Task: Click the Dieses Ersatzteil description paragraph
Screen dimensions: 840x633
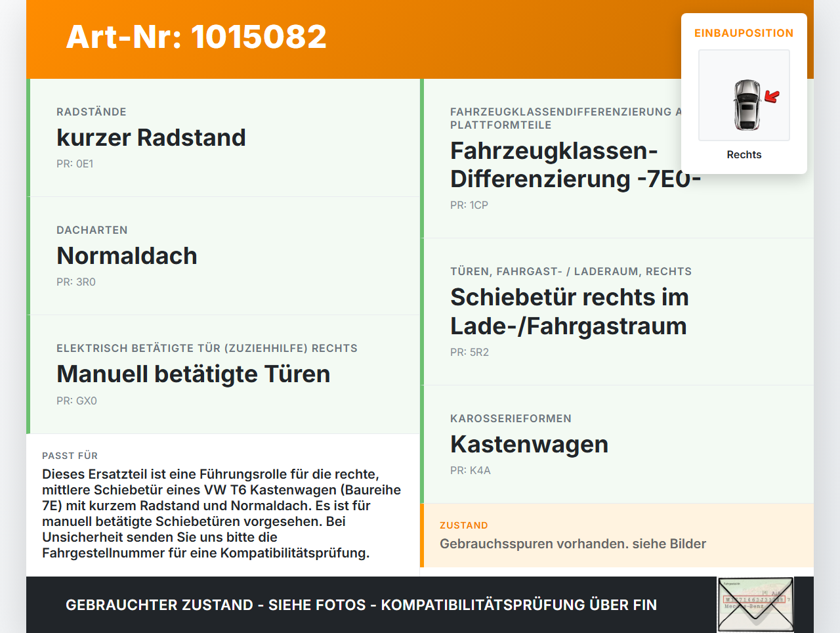Action: coord(222,513)
